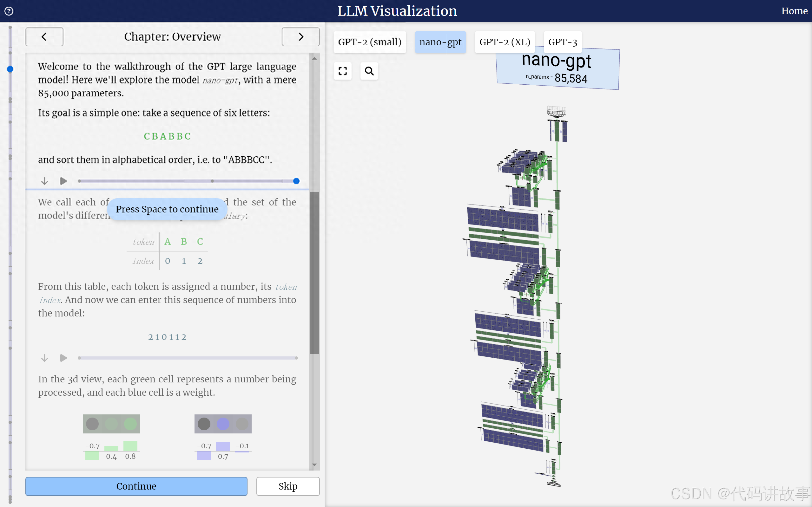Screen dimensions: 812x507
Task: Click the second animation progress slider
Action: tap(188, 358)
